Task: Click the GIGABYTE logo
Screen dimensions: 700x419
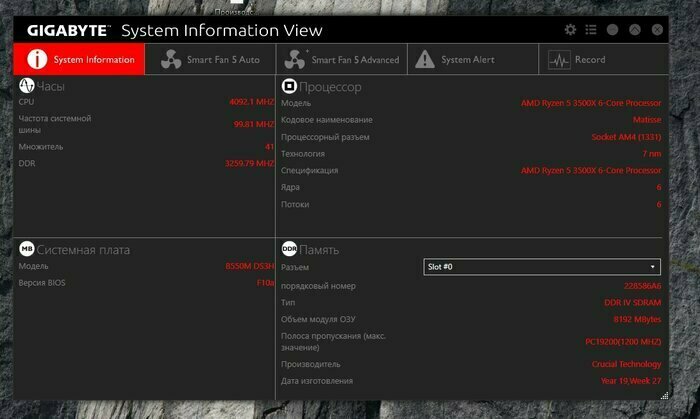Action: [68, 30]
